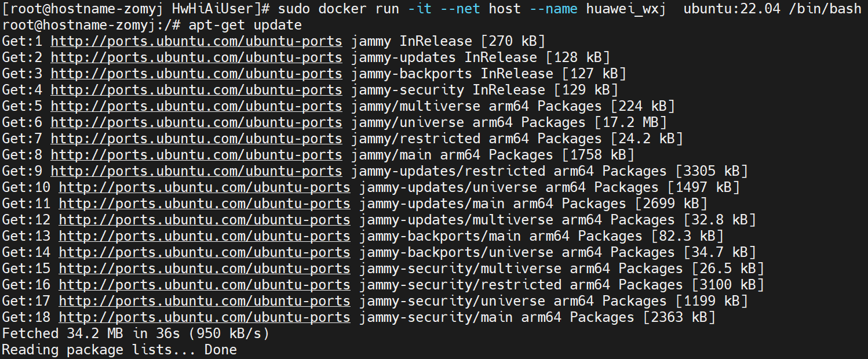Click the container name 'huawei_wxj' in the command
This screenshot has width=868, height=359.
point(626,9)
